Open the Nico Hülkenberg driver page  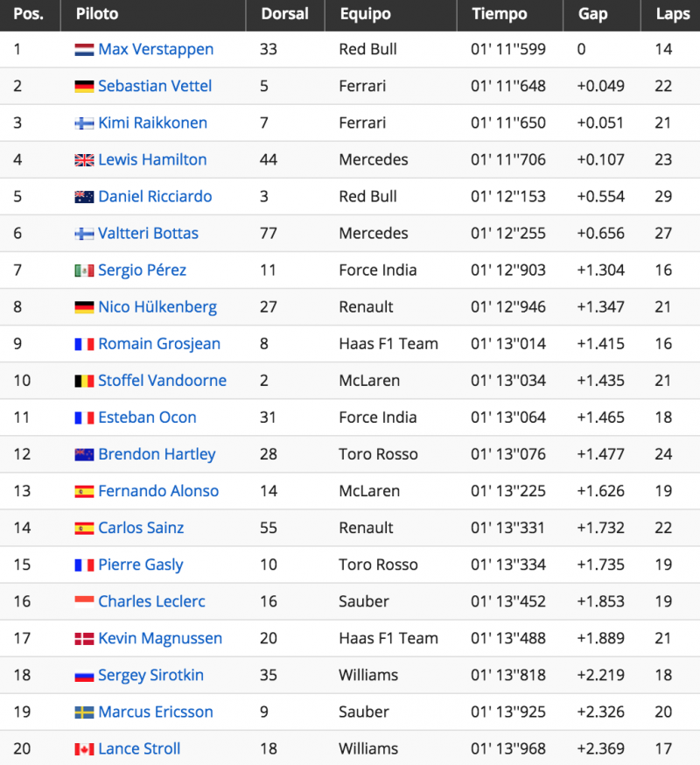pyautogui.click(x=157, y=307)
